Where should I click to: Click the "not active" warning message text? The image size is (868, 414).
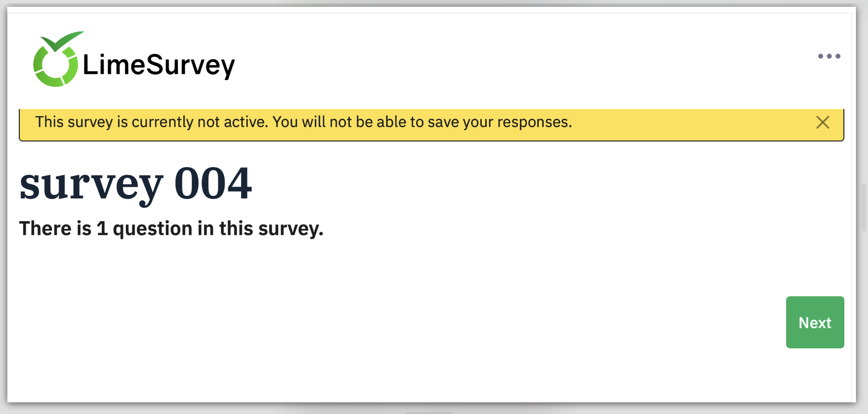click(303, 122)
